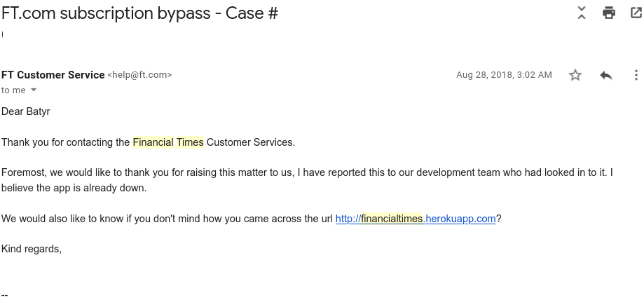Reply to the FT Customer Service email
Screen dimensions: 644x307
(x=606, y=75)
